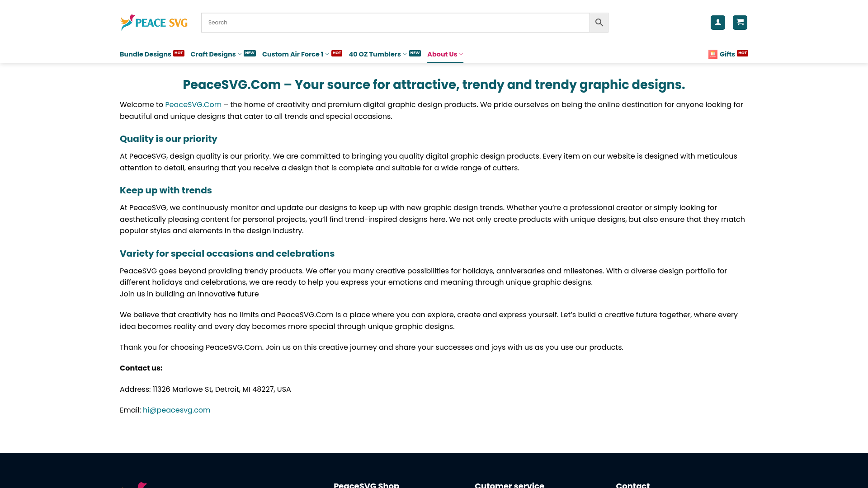The image size is (868, 488).
Task: Click the HOT badge beside Bundle Designs
Action: point(179,53)
